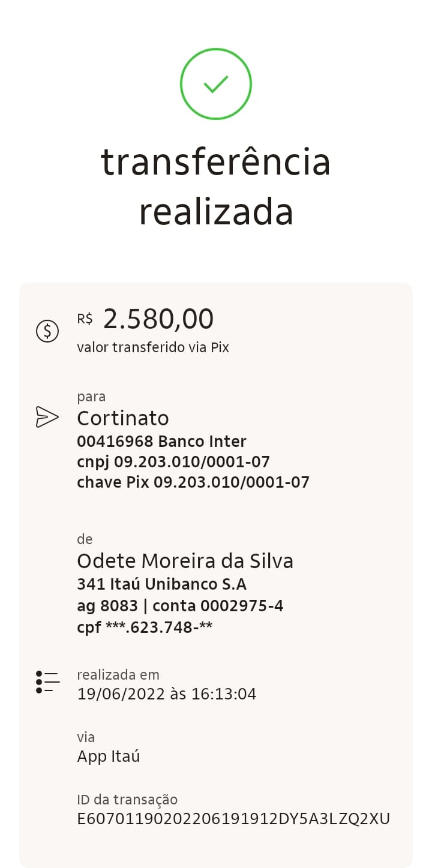Click the App Itaú channel text
Viewport: 432px width, 868px height.
point(109,756)
